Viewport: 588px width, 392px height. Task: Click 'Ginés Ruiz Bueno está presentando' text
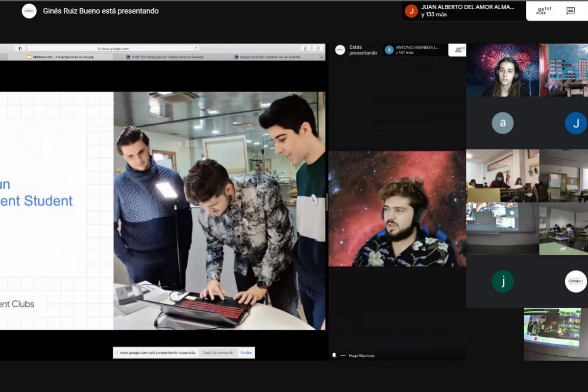coord(101,11)
